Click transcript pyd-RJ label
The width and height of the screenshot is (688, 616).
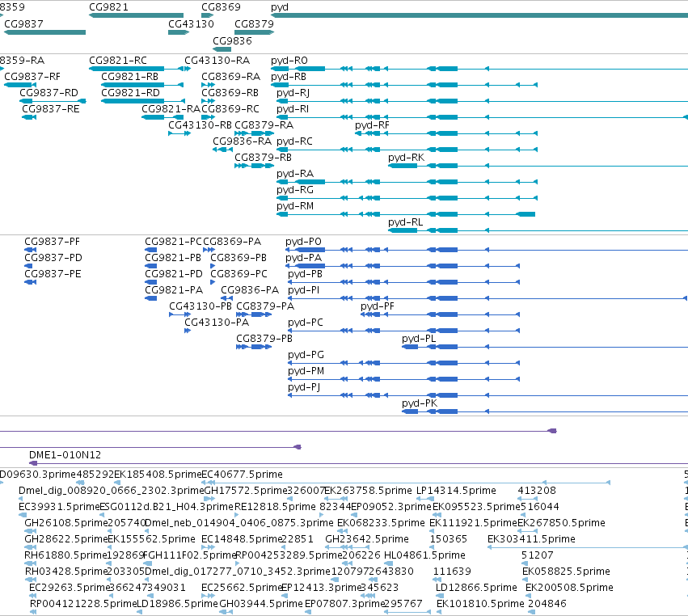point(293,93)
